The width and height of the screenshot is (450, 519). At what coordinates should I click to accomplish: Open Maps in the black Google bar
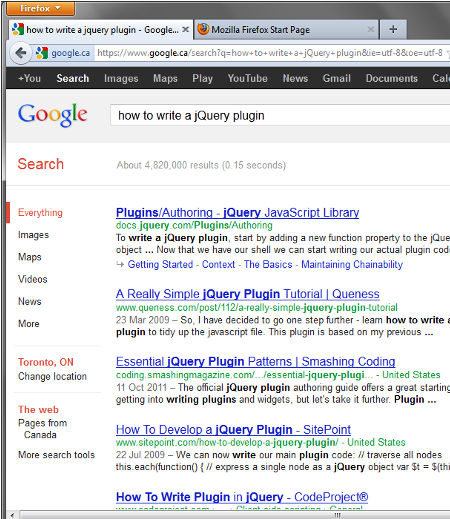coord(165,78)
